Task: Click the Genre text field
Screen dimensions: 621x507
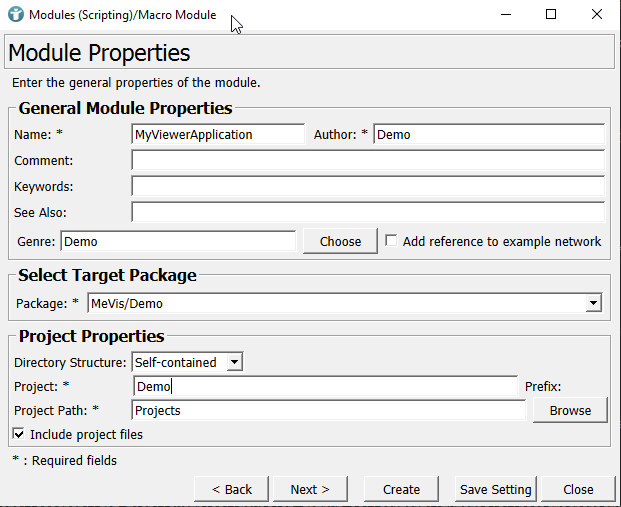Action: tap(178, 241)
